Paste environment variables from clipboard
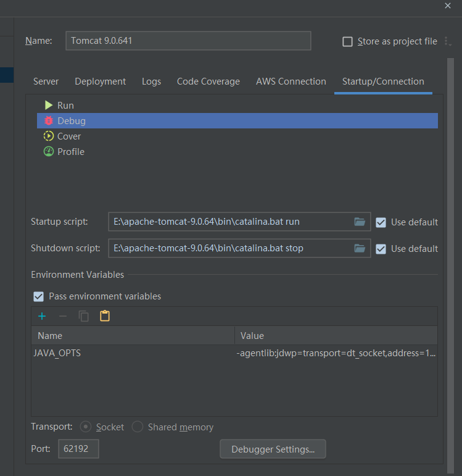462x476 pixels. [x=105, y=316]
